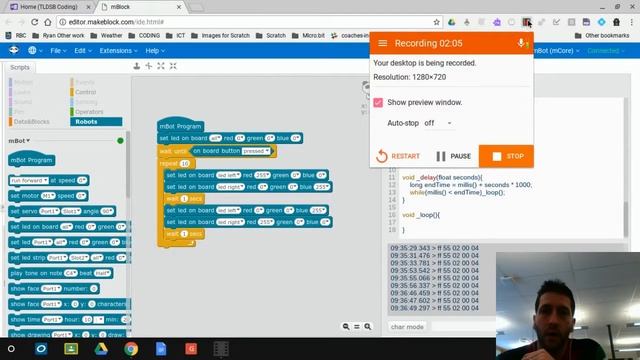640x360 pixels.
Task: Open the File menu
Action: pyautogui.click(x=58, y=51)
